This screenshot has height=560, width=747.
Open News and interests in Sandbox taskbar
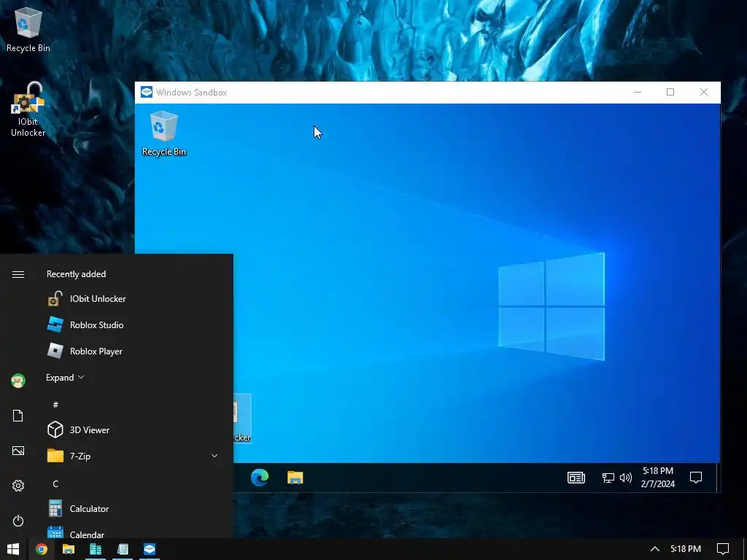pyautogui.click(x=576, y=477)
